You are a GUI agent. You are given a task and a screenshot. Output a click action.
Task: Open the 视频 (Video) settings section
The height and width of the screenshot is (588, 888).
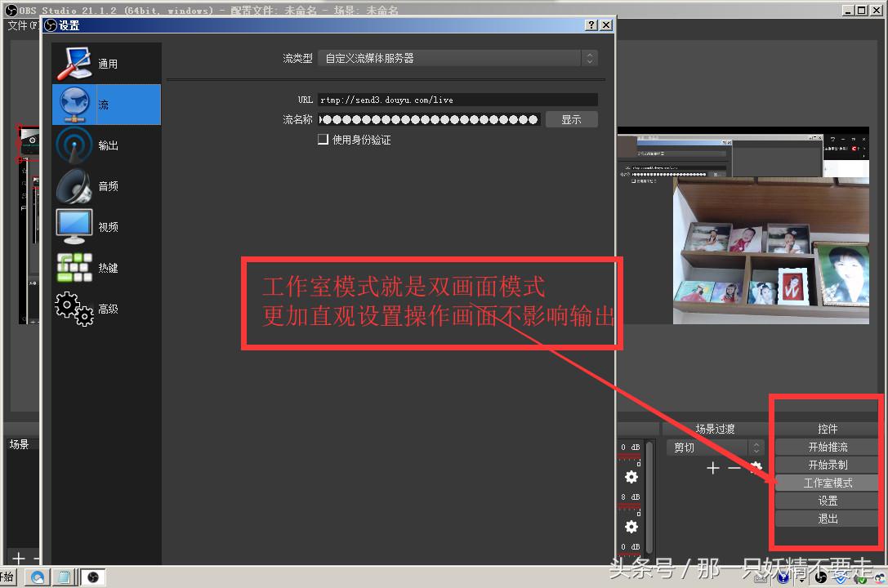click(x=106, y=226)
